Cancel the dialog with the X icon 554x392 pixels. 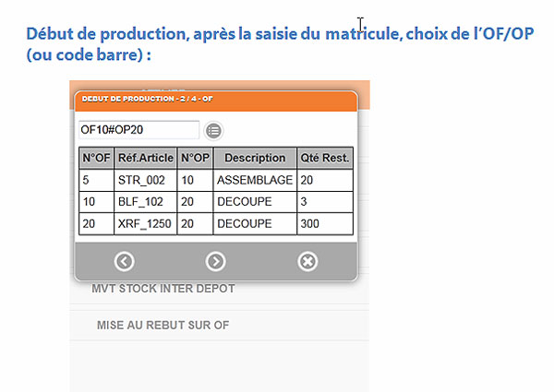(x=308, y=262)
